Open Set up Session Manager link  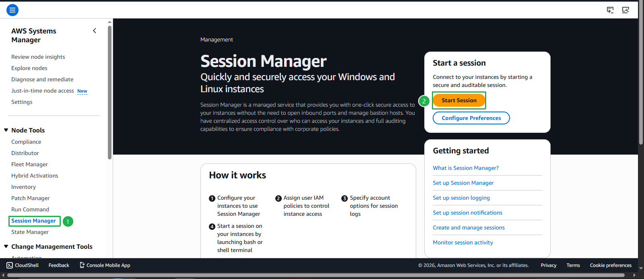point(463,183)
